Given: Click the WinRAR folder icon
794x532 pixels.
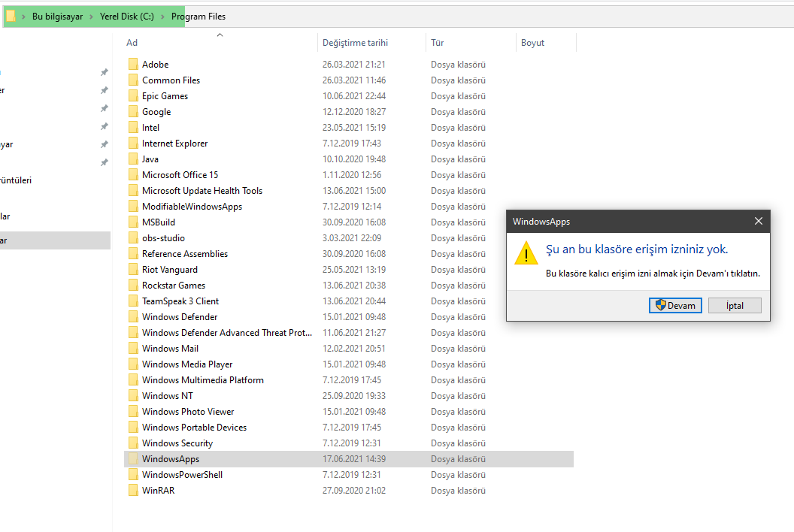Looking at the screenshot, I should tap(133, 491).
